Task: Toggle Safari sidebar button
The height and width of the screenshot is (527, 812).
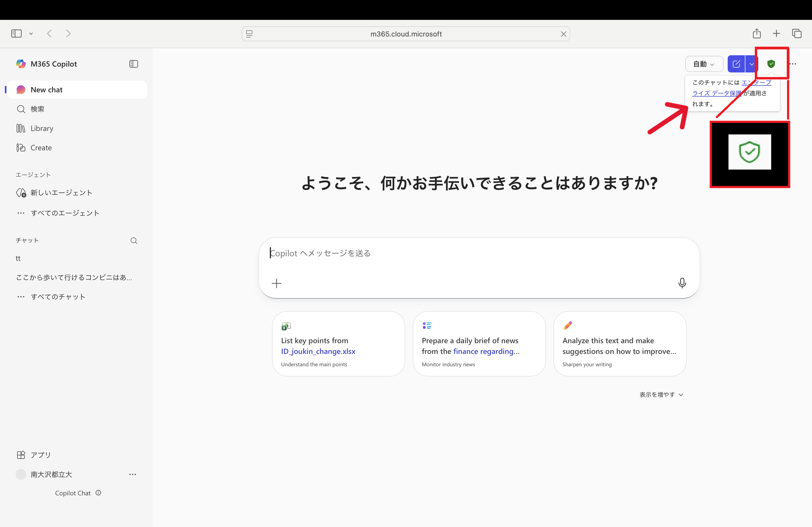Action: (x=16, y=33)
